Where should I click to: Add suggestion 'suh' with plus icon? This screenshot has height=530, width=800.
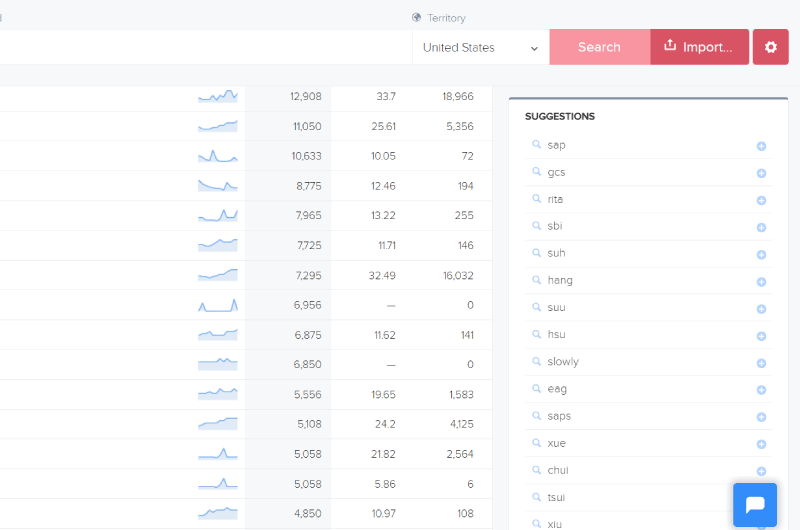click(x=761, y=255)
